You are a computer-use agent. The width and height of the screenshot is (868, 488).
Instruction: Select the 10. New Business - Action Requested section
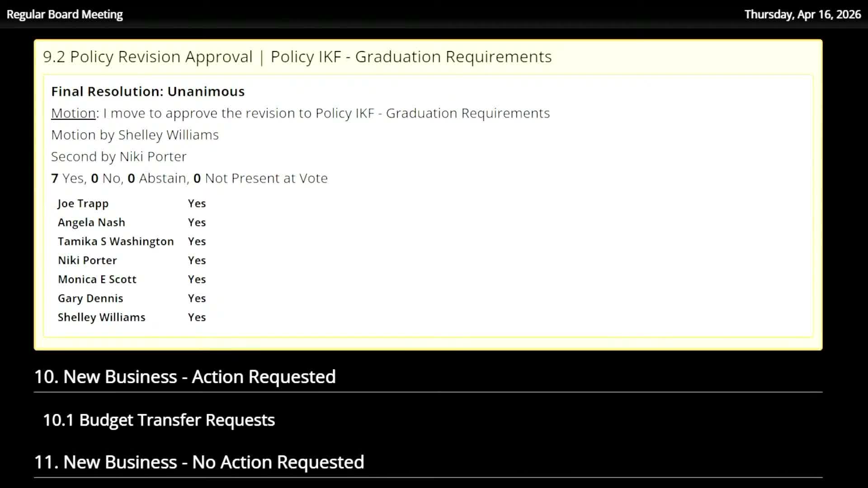click(x=185, y=377)
